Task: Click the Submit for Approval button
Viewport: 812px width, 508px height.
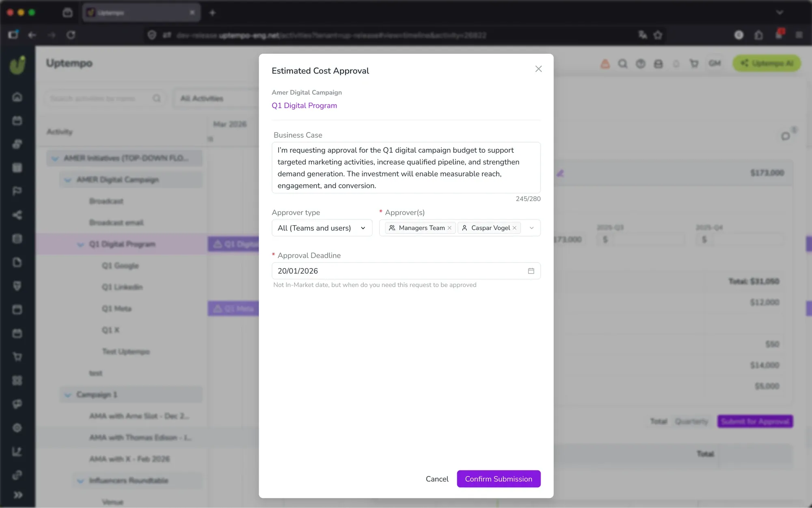Action: (755, 421)
